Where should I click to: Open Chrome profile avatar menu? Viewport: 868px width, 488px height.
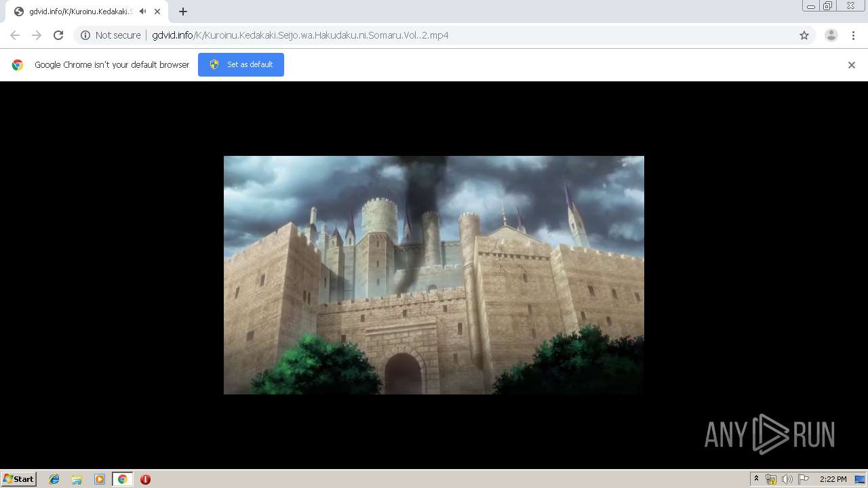[831, 35]
